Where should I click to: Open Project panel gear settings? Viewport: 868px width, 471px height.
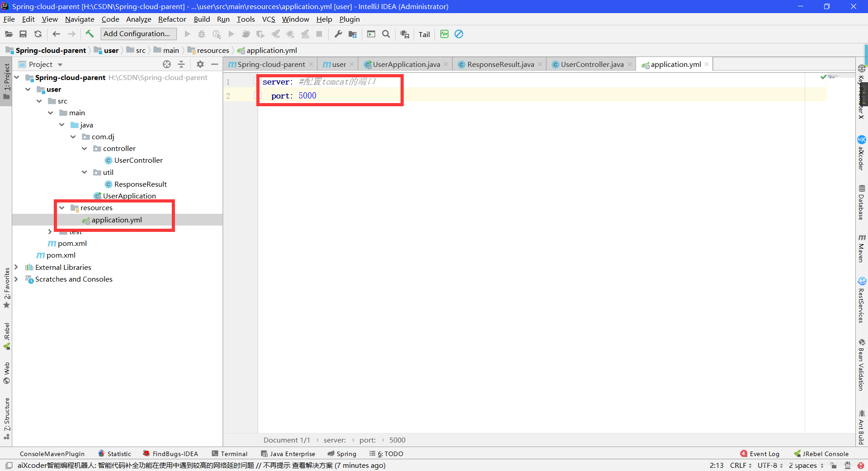pyautogui.click(x=200, y=64)
